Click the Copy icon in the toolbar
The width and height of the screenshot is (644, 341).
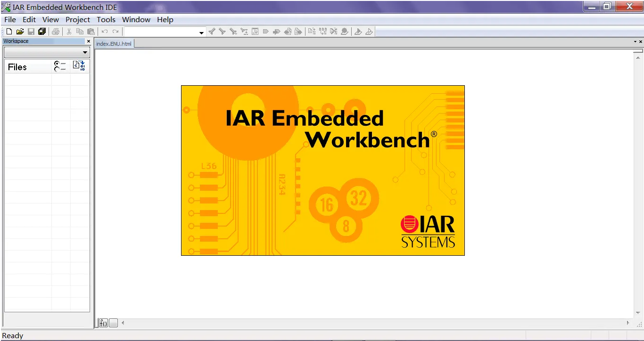(x=80, y=32)
